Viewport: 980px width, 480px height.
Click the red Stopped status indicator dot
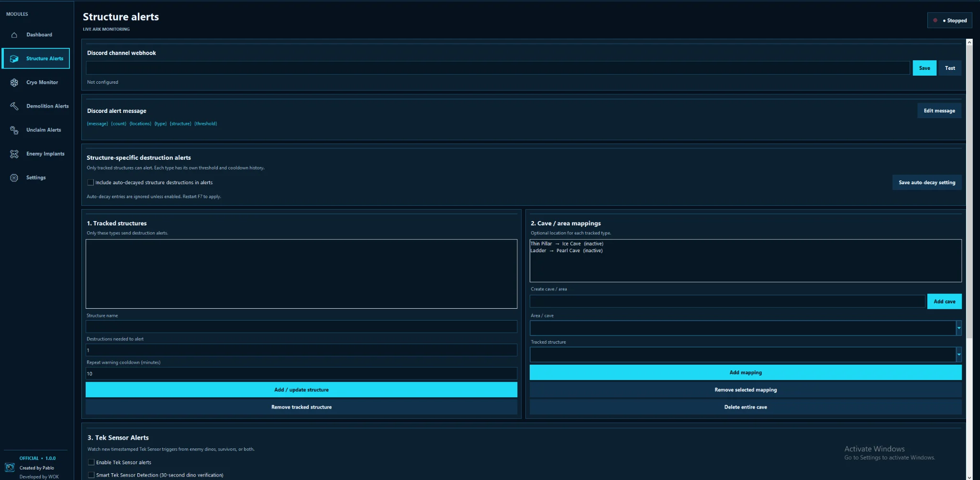[x=935, y=21]
